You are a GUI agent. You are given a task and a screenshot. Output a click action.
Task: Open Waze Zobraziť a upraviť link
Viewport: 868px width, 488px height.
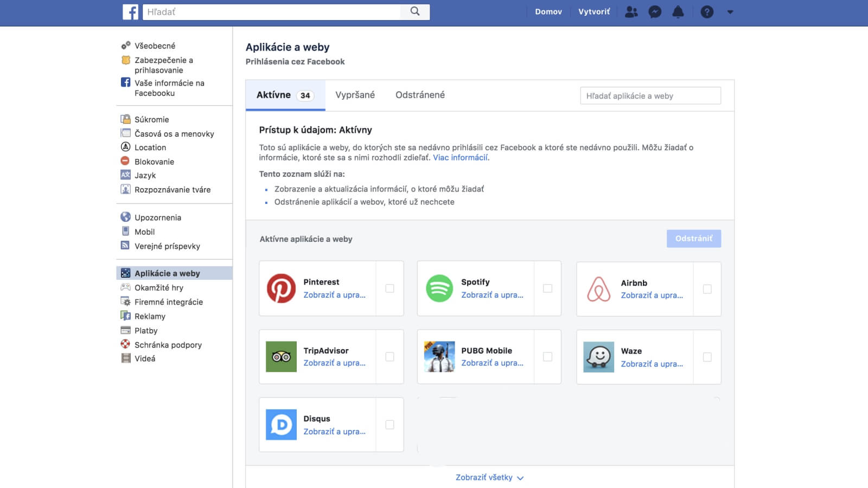(x=652, y=364)
